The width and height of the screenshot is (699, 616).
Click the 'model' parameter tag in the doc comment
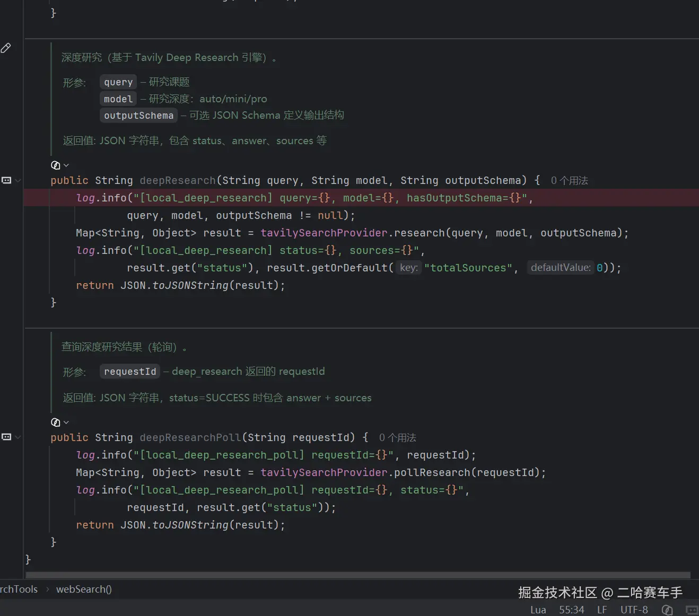(118, 99)
